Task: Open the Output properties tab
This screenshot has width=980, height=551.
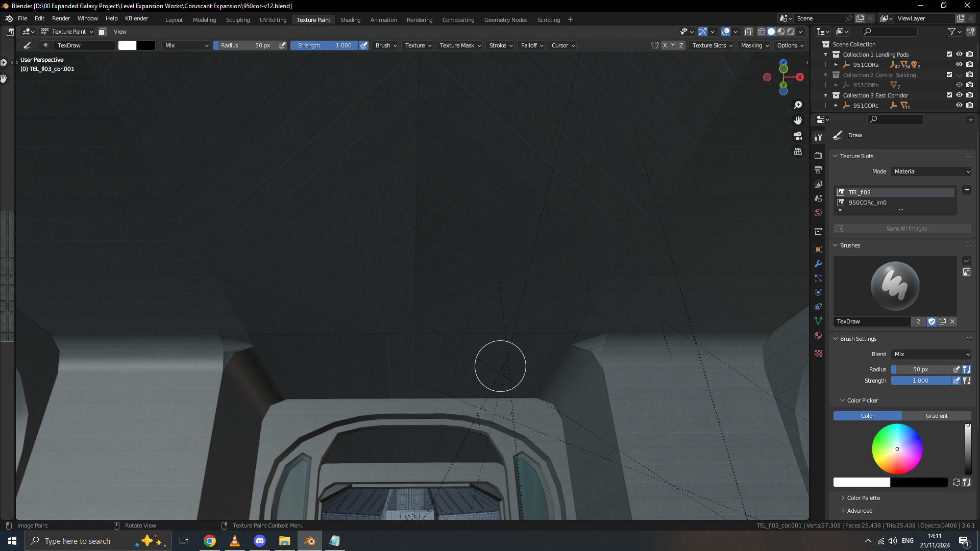Action: pyautogui.click(x=818, y=169)
